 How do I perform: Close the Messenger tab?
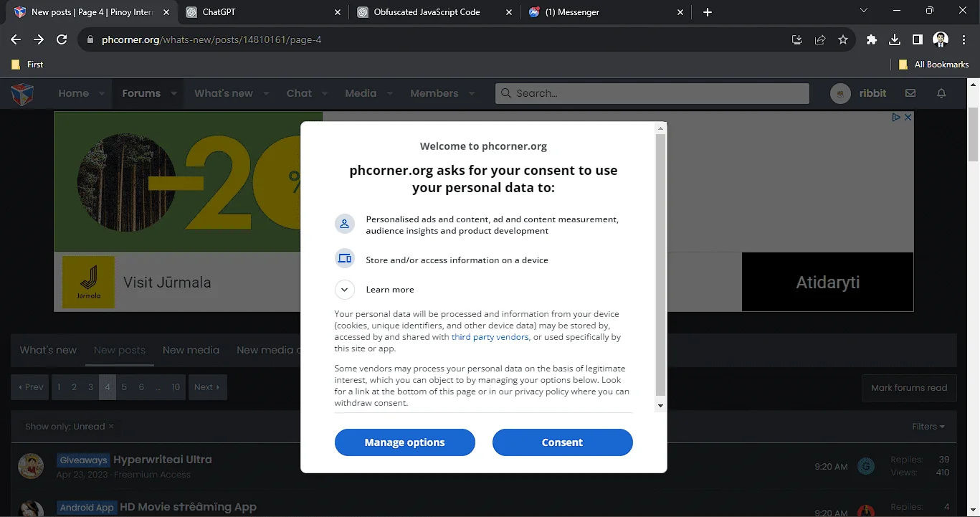click(680, 12)
